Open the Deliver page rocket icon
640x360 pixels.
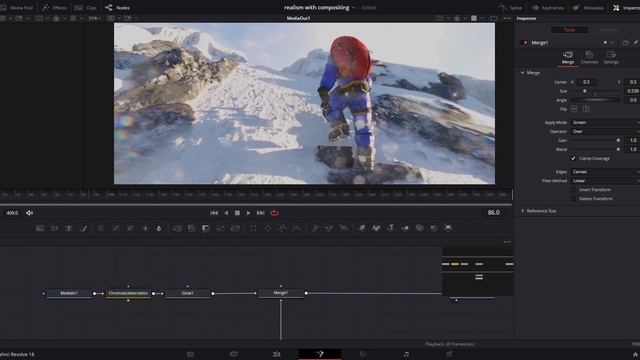pyautogui.click(x=449, y=354)
